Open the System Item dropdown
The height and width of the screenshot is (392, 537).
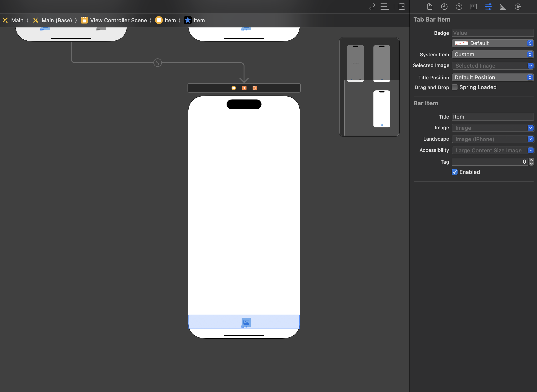(x=492, y=54)
